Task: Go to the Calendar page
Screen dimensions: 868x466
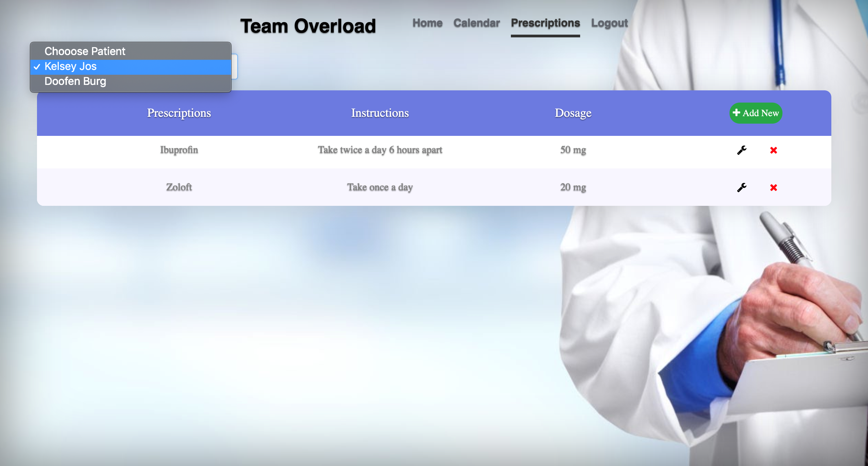Action: point(477,23)
